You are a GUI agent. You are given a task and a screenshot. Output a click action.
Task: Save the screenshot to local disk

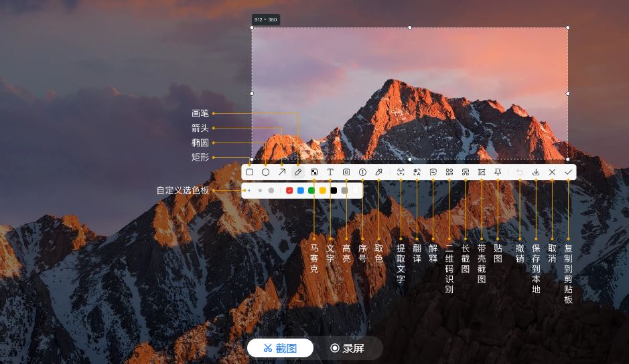point(536,172)
